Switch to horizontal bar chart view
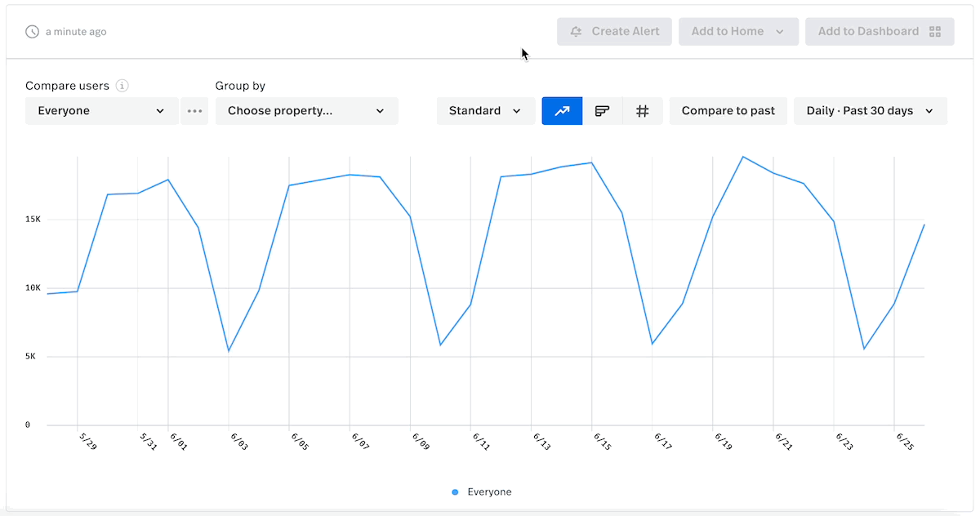The height and width of the screenshot is (516, 980). coord(603,111)
